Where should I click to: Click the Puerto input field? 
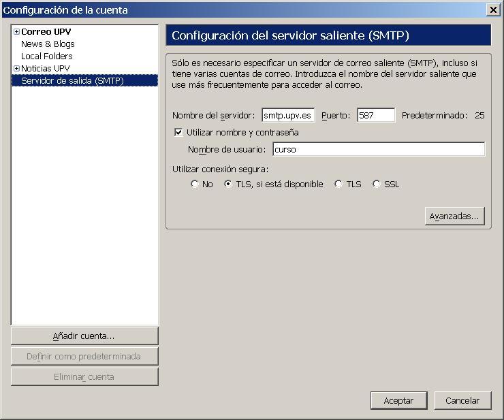tap(376, 115)
